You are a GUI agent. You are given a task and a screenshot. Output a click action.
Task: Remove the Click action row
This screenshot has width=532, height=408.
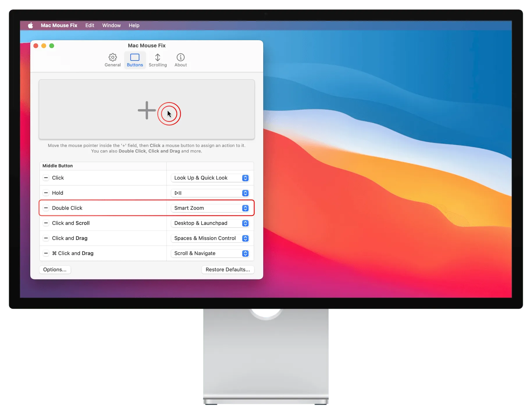pos(46,178)
